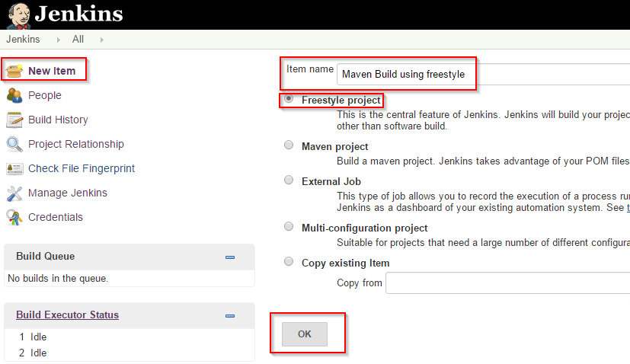Select the Freestyle project radio button
This screenshot has width=630, height=364.
pyautogui.click(x=289, y=99)
